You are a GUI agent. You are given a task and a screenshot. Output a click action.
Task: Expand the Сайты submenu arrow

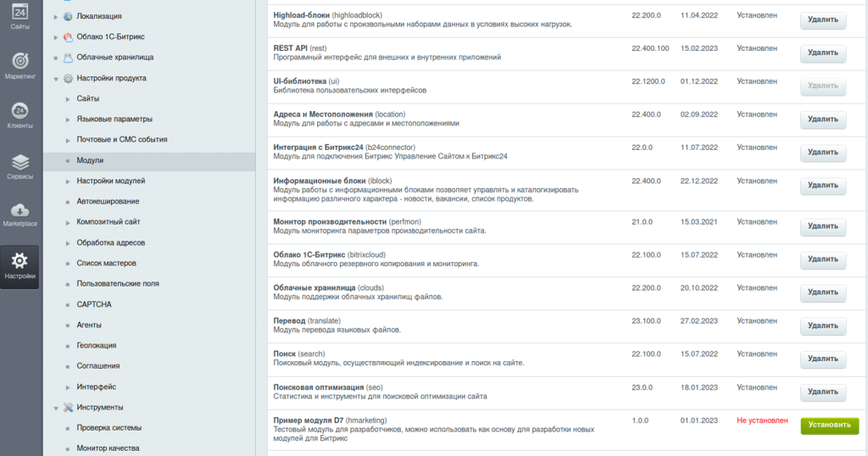point(68,99)
